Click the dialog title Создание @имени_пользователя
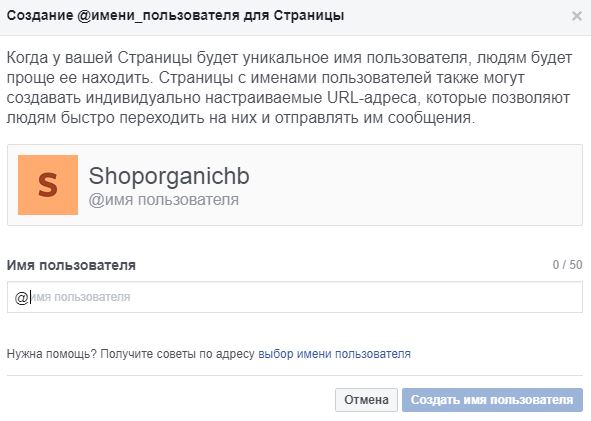Viewport: 591px width, 421px height. click(x=123, y=16)
